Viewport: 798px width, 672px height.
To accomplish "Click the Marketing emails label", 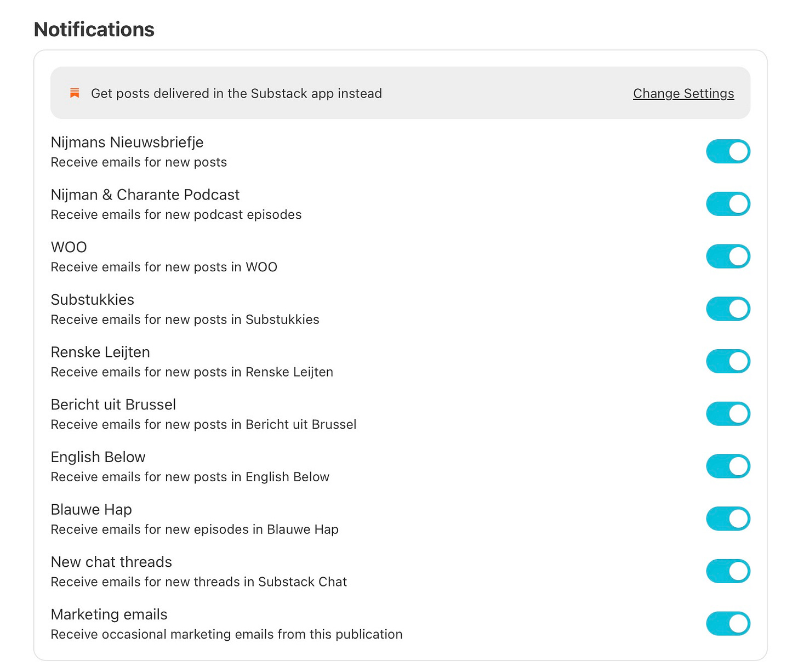I will click(x=109, y=614).
